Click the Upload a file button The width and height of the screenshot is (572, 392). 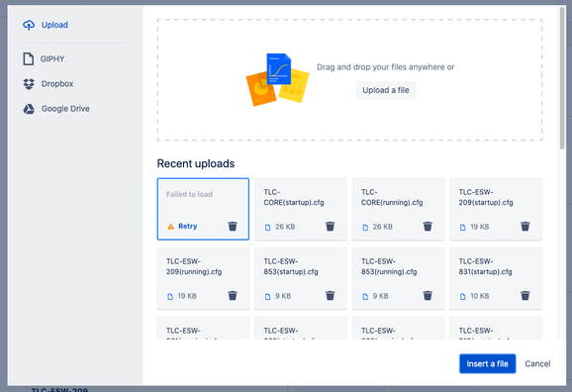click(x=386, y=90)
